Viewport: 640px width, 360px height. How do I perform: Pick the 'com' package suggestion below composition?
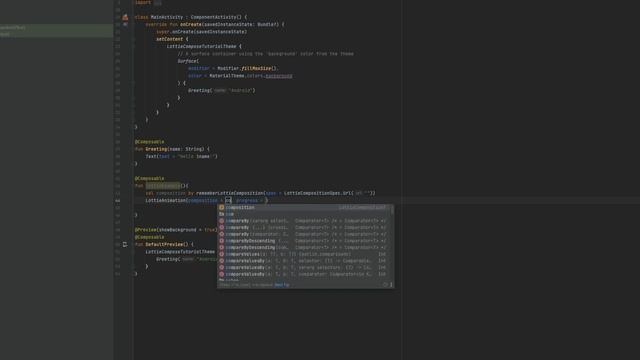click(305, 214)
